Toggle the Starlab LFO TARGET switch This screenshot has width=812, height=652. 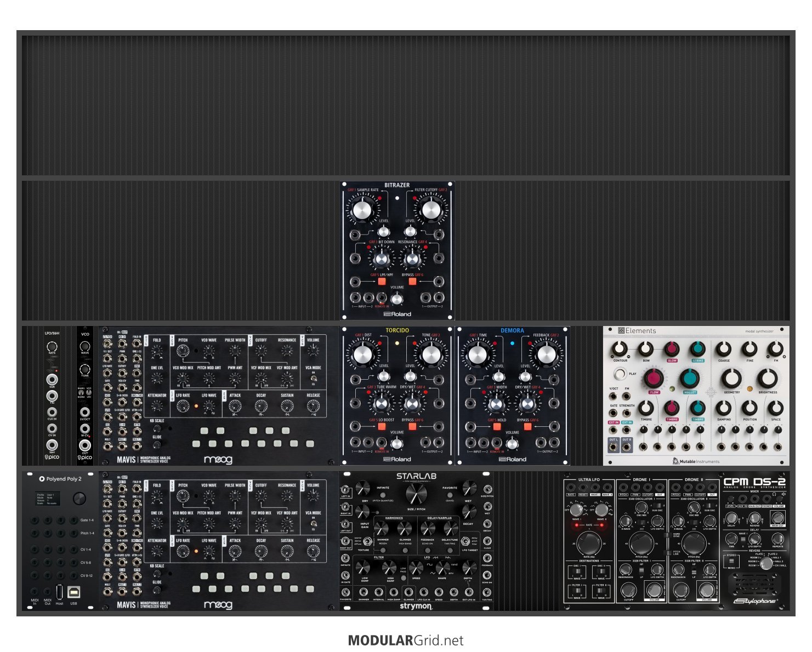465,541
